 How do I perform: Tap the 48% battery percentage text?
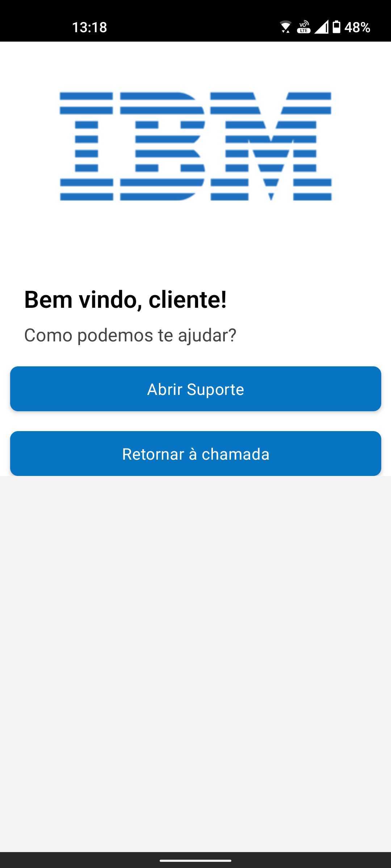coord(357,27)
